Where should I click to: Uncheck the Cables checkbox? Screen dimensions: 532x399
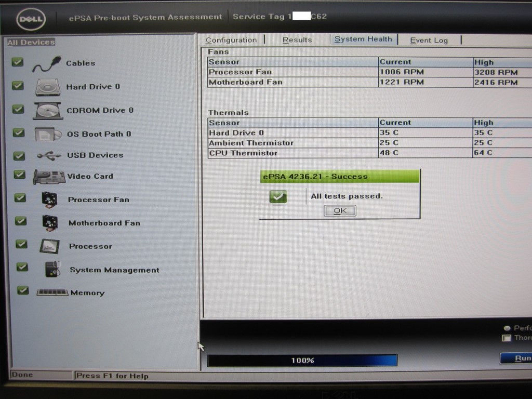[x=18, y=62]
